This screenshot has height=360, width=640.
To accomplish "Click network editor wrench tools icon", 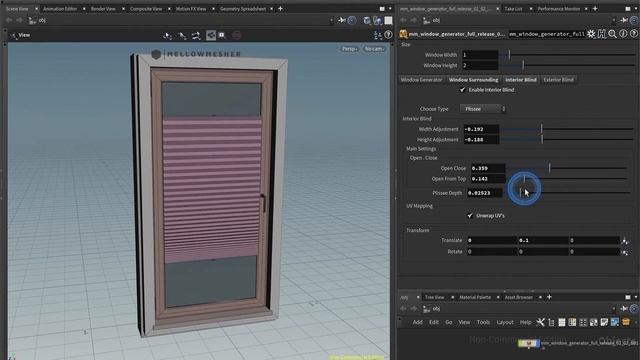I will click(540, 322).
